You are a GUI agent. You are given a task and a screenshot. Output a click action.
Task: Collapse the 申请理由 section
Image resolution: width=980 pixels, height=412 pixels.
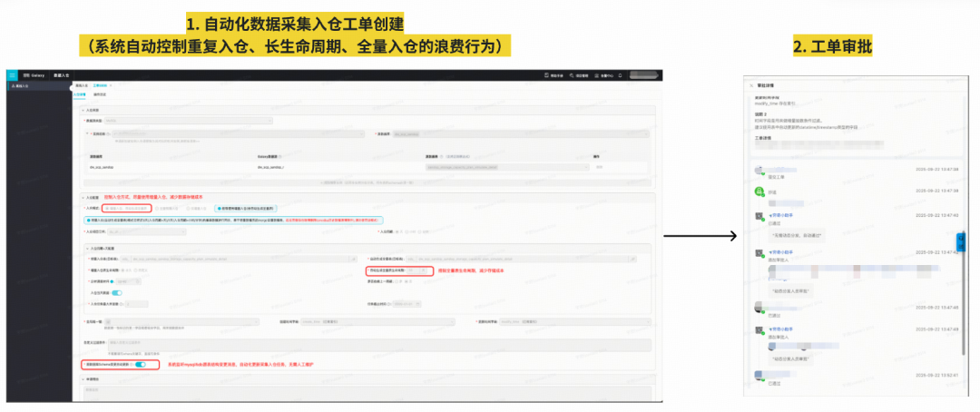coord(83,378)
